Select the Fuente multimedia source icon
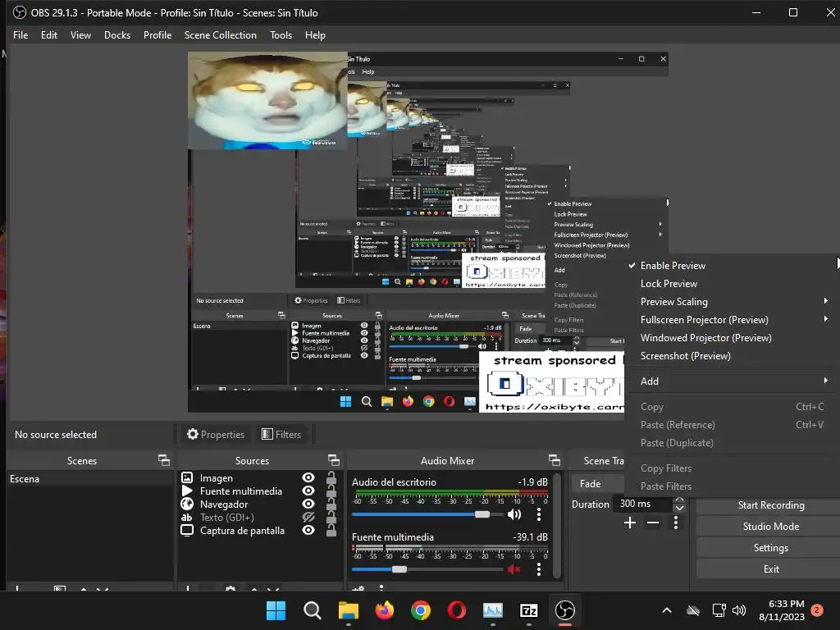Image resolution: width=840 pixels, height=630 pixels. point(187,491)
